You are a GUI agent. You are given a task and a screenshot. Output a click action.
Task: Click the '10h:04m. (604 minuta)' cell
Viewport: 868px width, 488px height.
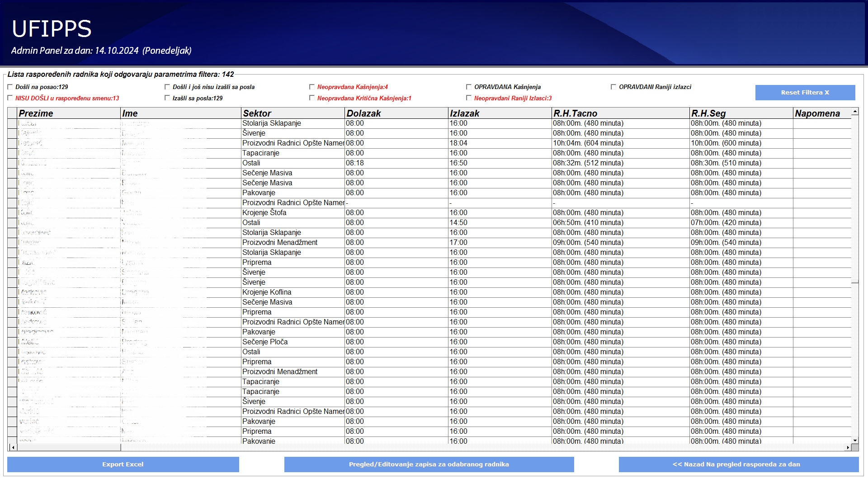pos(621,143)
